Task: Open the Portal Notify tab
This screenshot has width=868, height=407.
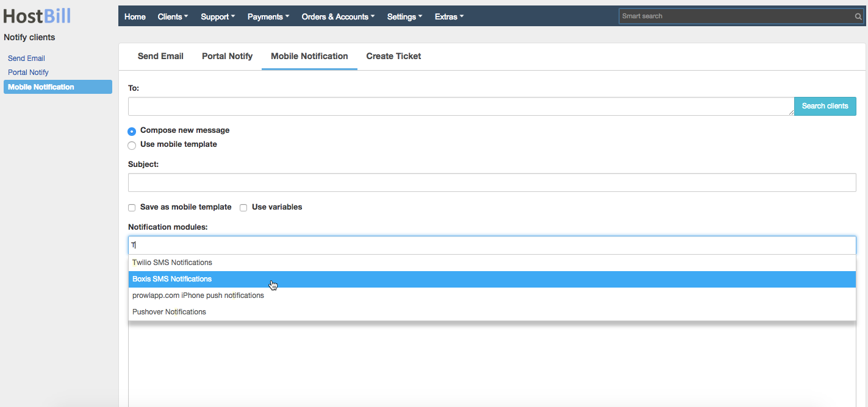Action: click(x=227, y=56)
